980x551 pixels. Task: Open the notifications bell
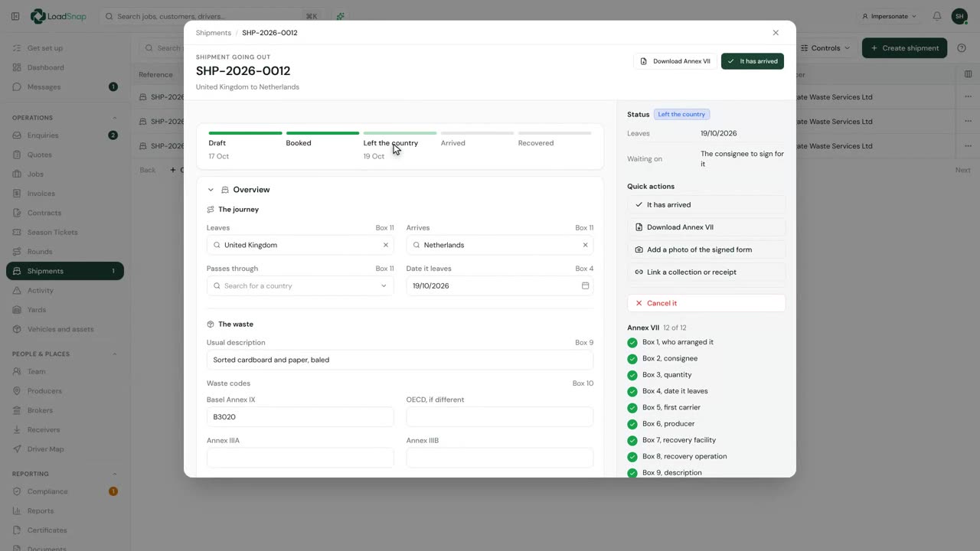[937, 16]
